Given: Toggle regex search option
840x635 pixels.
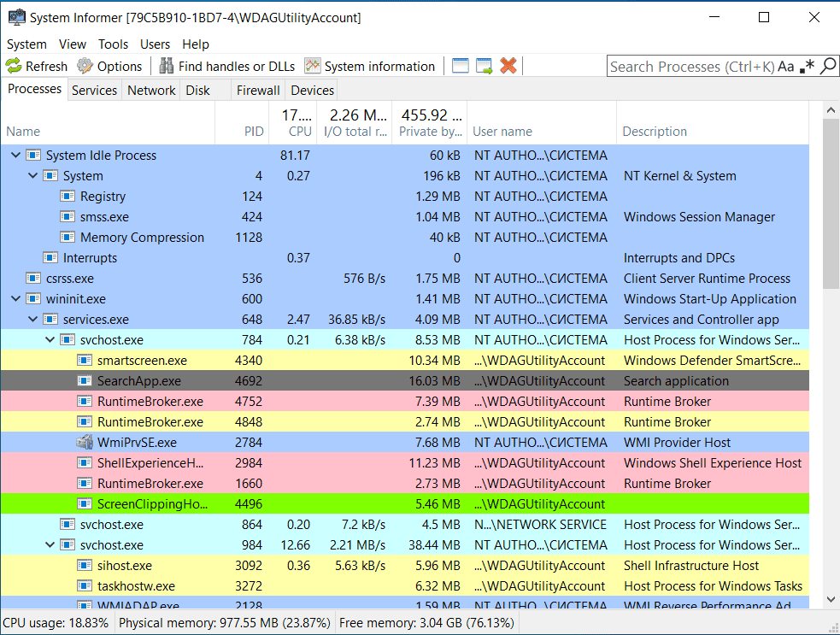Looking at the screenshot, I should point(807,67).
